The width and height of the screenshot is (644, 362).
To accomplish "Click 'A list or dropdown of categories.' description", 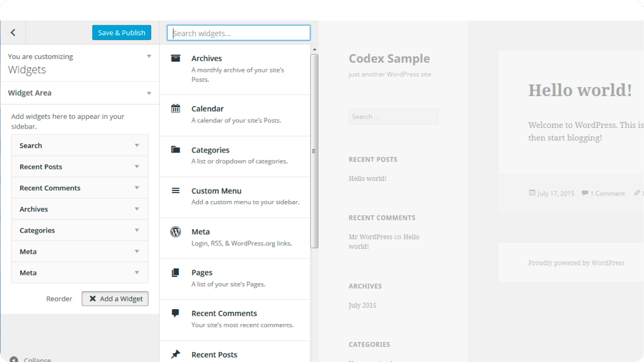I will click(x=239, y=161).
